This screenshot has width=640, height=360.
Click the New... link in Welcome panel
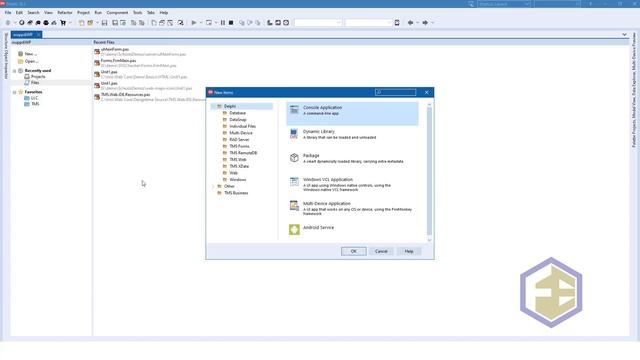coord(31,54)
